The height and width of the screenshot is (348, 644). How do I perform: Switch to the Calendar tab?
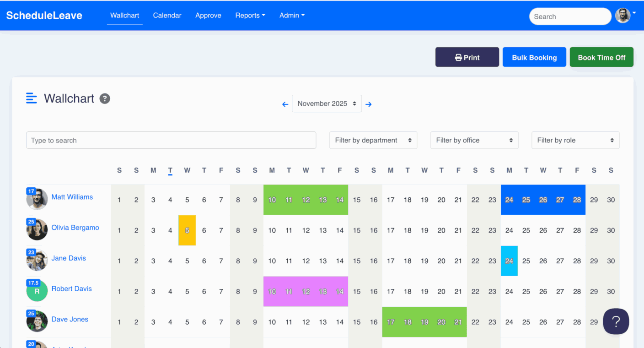pos(167,15)
